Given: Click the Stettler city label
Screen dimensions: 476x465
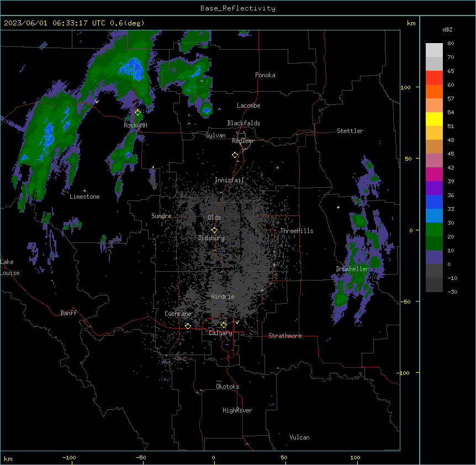Looking at the screenshot, I should [x=350, y=131].
